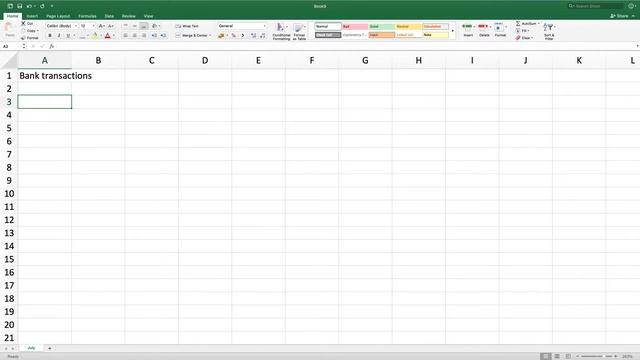Click the Share button
This screenshot has height=360, width=640.
(x=620, y=16)
